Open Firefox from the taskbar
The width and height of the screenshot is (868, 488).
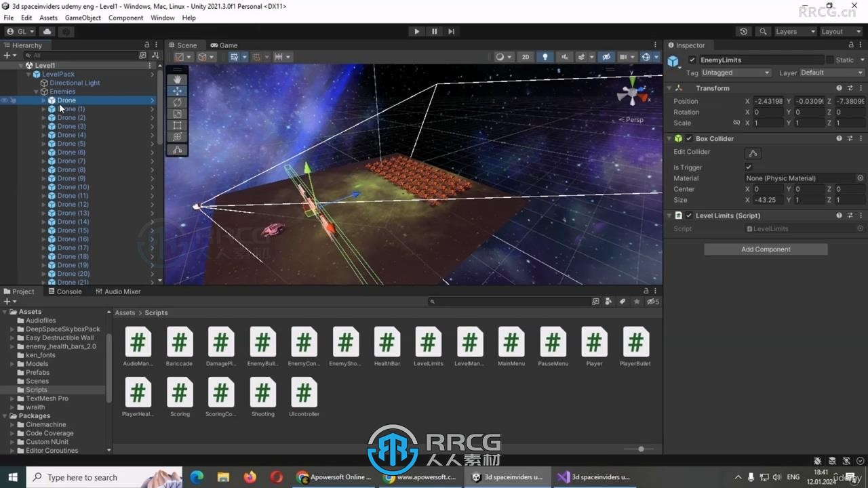pyautogui.click(x=250, y=477)
